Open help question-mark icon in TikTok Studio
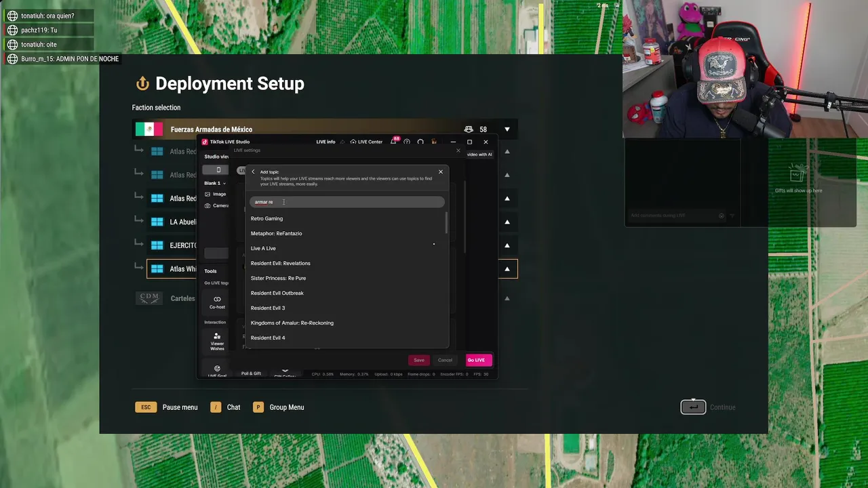 (x=407, y=142)
